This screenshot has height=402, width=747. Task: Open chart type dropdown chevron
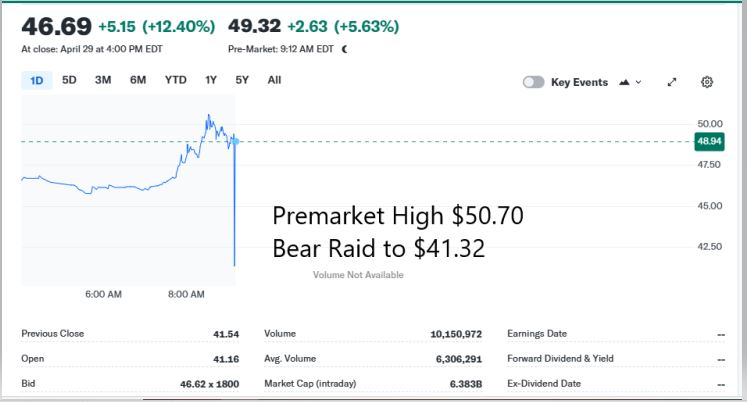coord(639,82)
